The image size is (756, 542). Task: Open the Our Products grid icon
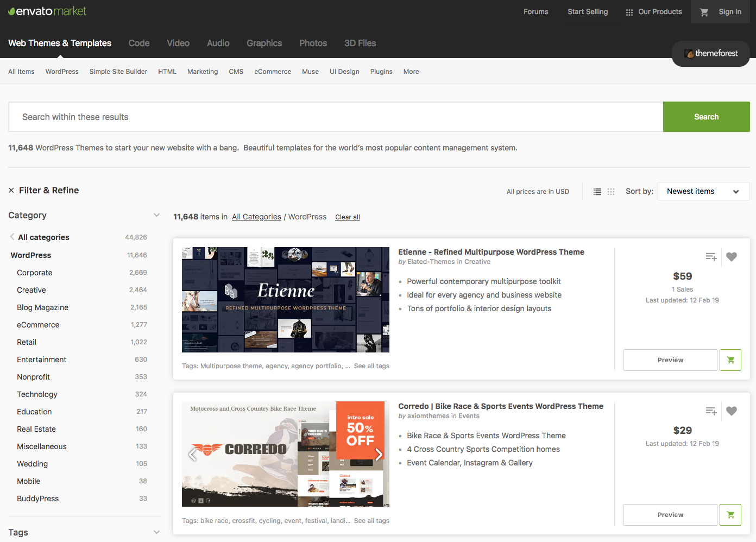(x=629, y=12)
